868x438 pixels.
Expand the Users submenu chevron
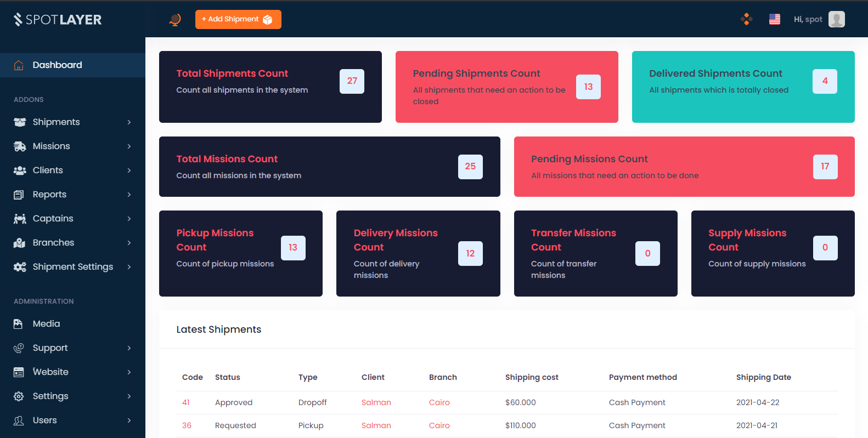click(x=129, y=420)
